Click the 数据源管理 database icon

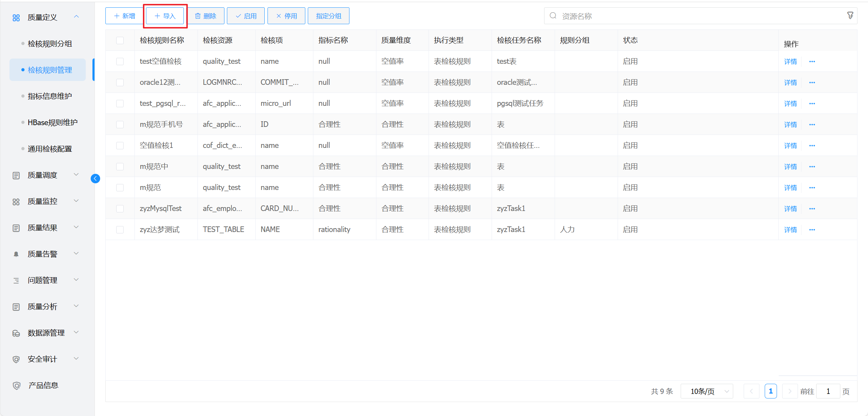point(16,333)
